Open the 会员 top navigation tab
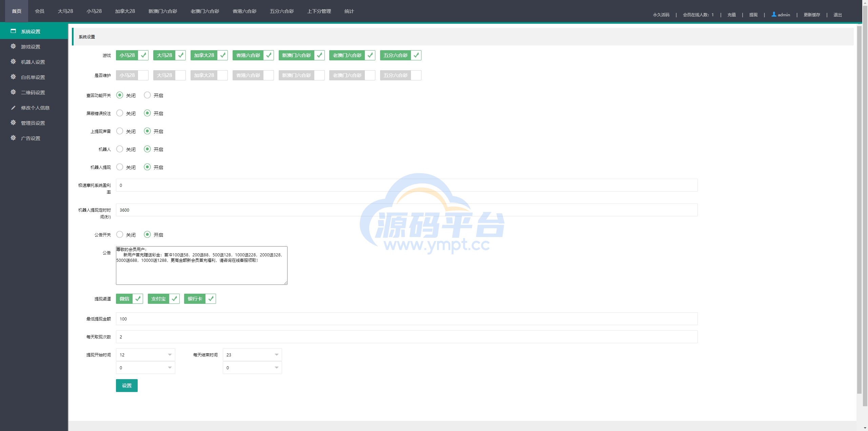 tap(40, 11)
